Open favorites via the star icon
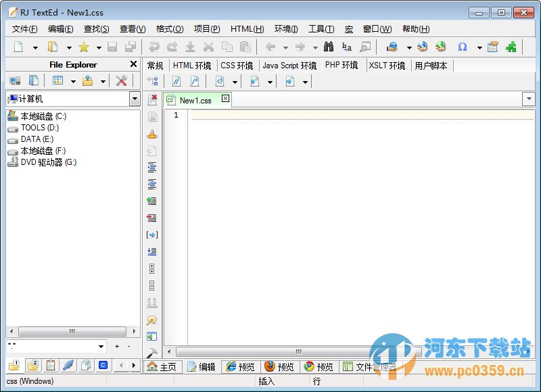This screenshot has width=541, height=392. (84, 47)
